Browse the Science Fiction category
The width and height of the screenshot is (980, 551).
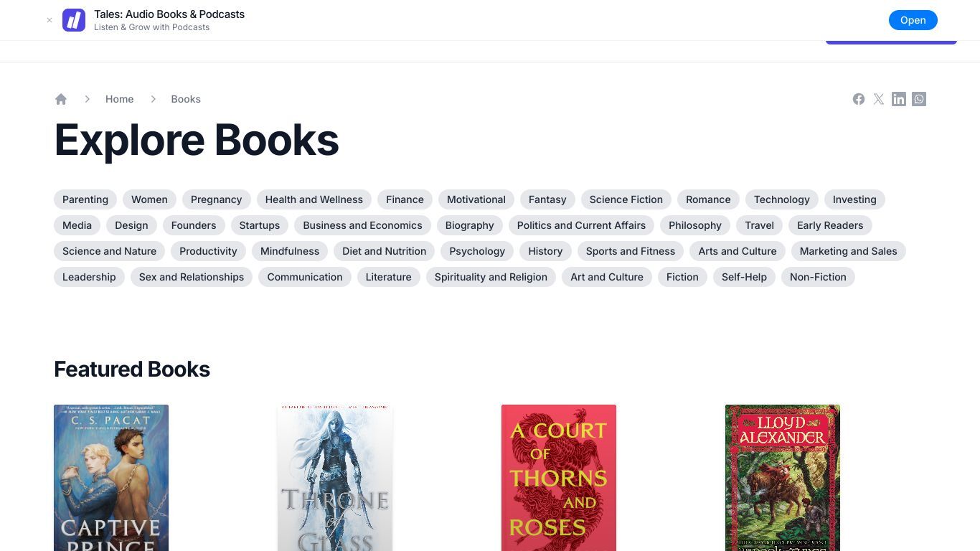(626, 199)
